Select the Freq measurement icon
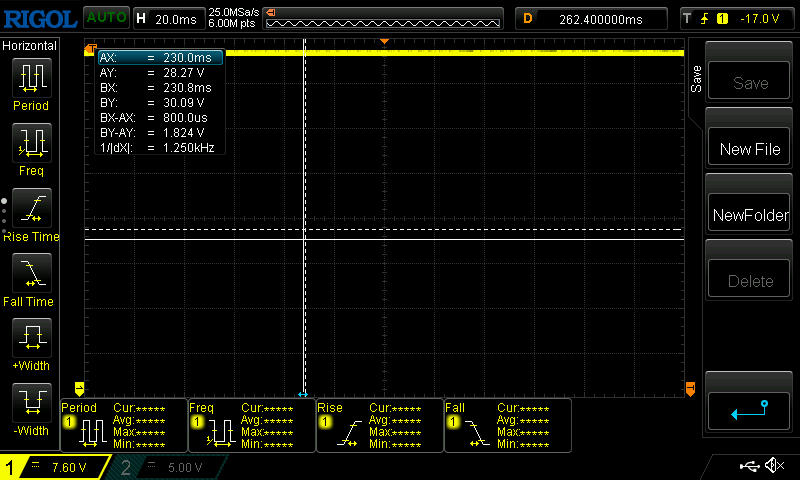The height and width of the screenshot is (480, 800). (31, 141)
